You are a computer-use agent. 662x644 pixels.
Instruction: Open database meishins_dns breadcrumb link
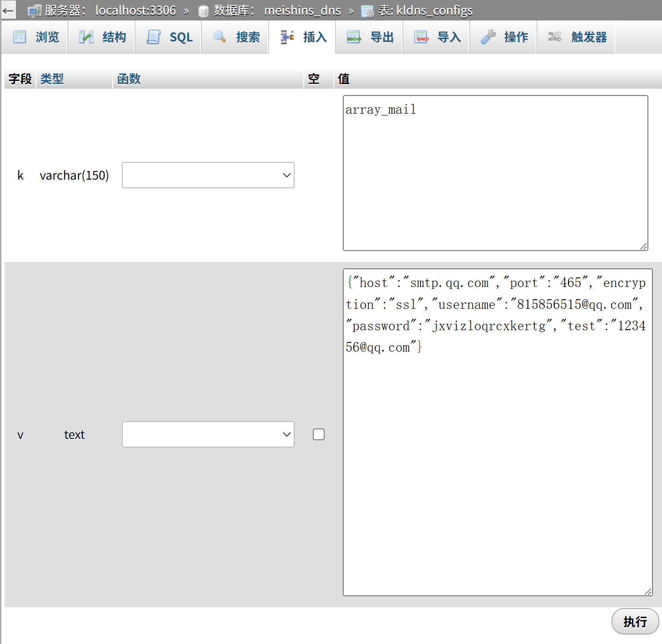(302, 10)
